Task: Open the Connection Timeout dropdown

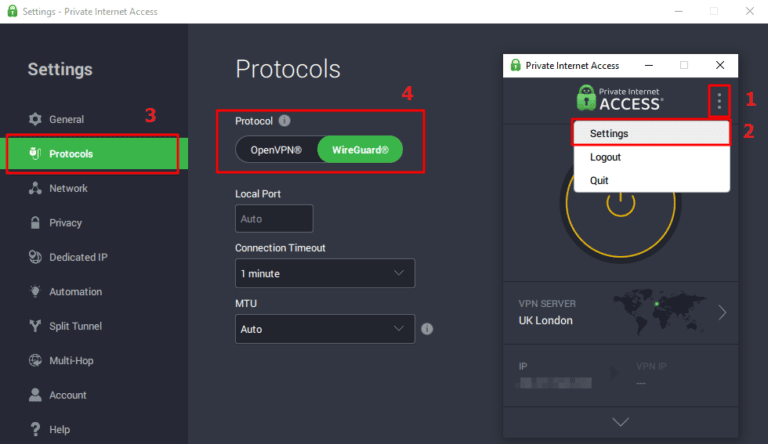Action: [325, 273]
